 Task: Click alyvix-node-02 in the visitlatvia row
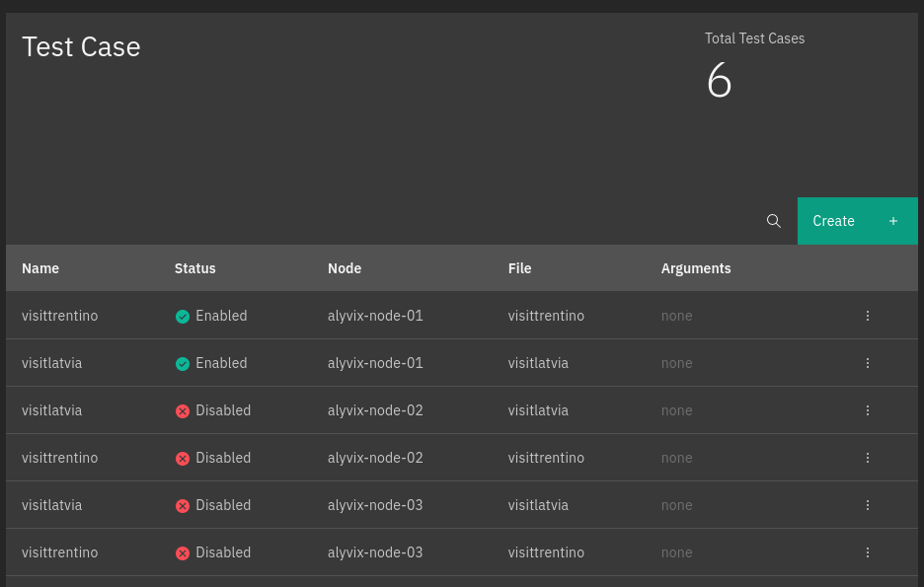click(x=375, y=410)
